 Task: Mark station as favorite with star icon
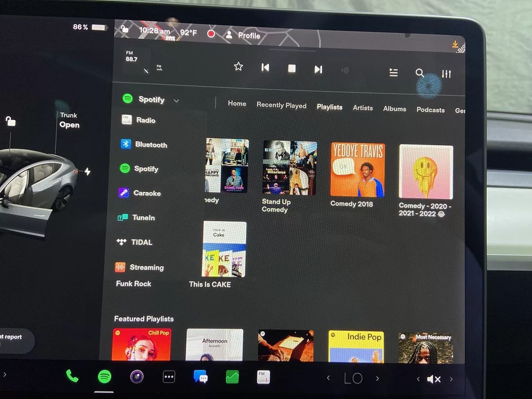pos(239,66)
